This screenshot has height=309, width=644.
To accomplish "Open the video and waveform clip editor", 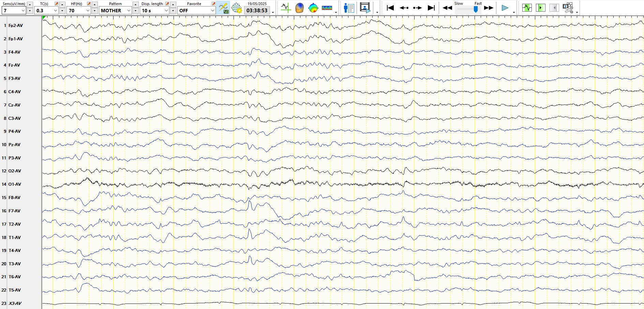I will [568, 8].
